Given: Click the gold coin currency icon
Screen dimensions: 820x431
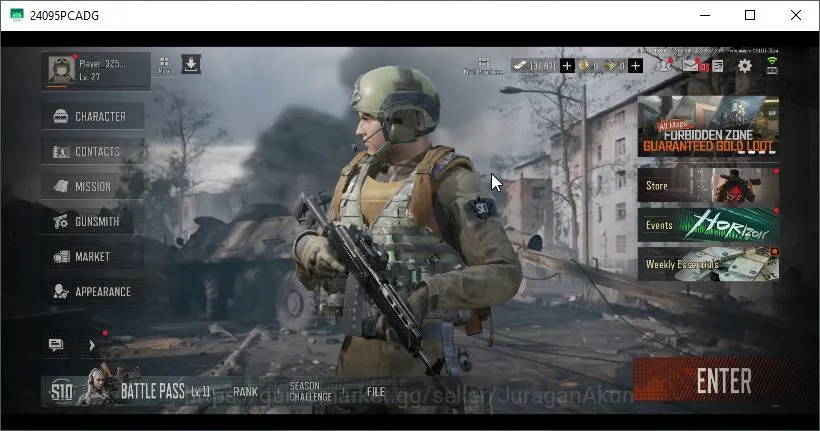Looking at the screenshot, I should point(584,66).
